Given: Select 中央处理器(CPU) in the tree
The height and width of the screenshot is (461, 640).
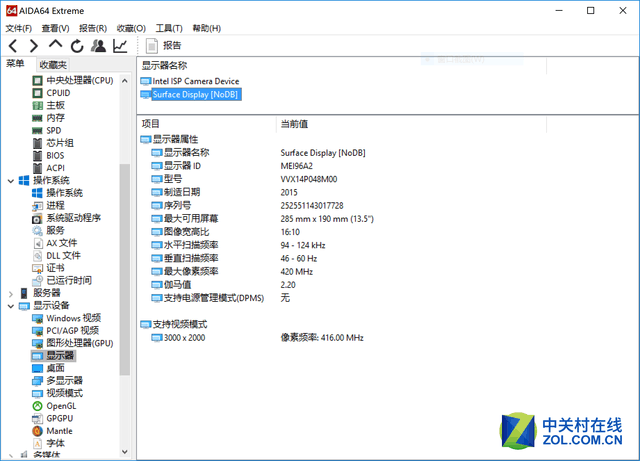Looking at the screenshot, I should point(73,80).
